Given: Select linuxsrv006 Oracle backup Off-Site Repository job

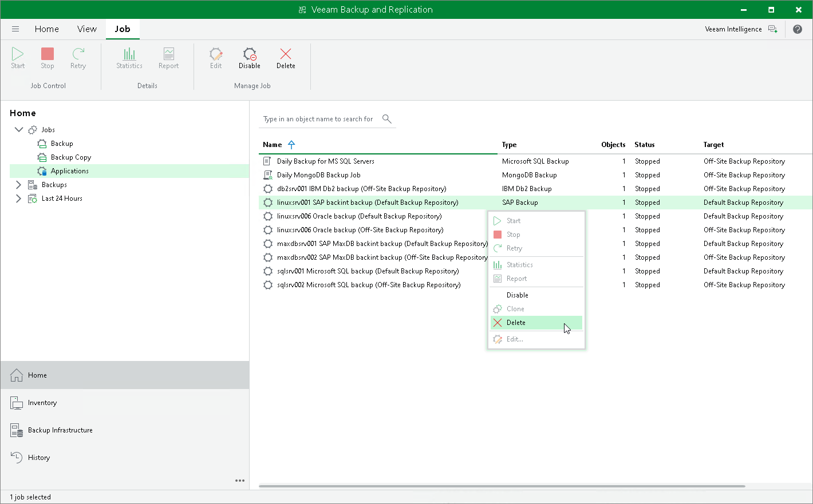Looking at the screenshot, I should point(360,230).
